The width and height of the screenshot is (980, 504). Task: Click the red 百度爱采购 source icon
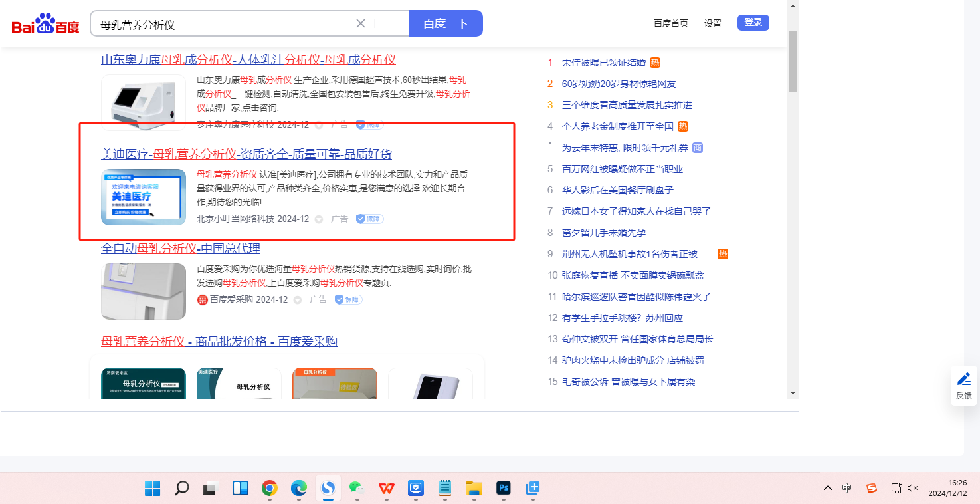click(203, 300)
